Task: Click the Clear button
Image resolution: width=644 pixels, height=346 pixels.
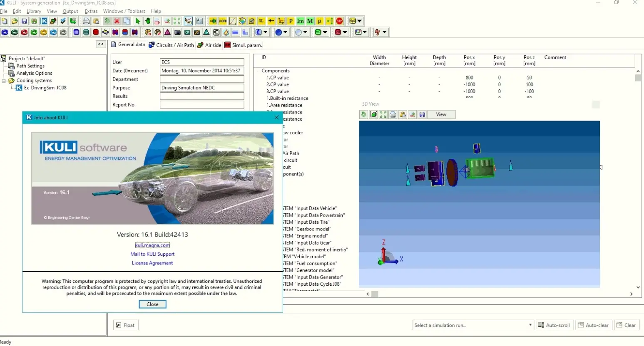Action: point(626,325)
